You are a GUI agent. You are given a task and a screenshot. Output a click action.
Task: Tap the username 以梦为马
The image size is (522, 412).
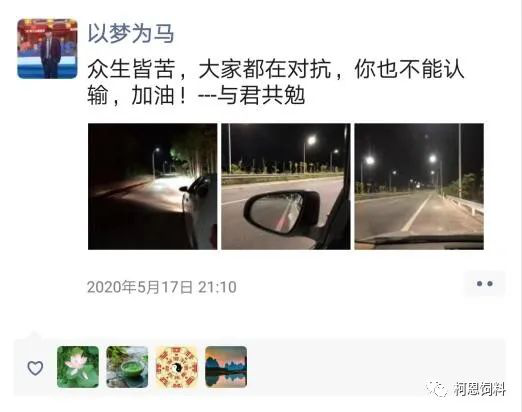click(131, 34)
